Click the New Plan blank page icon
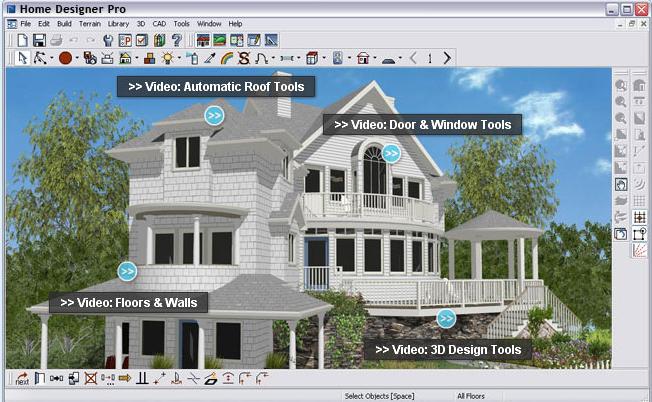 (22, 40)
